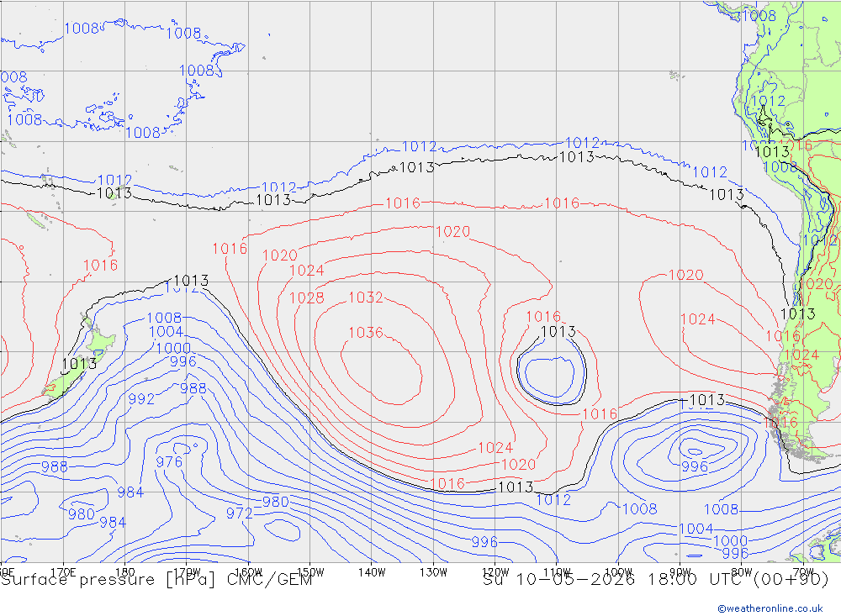Click the 80W longitude axis label
The width and height of the screenshot is (841, 616).
[742, 572]
